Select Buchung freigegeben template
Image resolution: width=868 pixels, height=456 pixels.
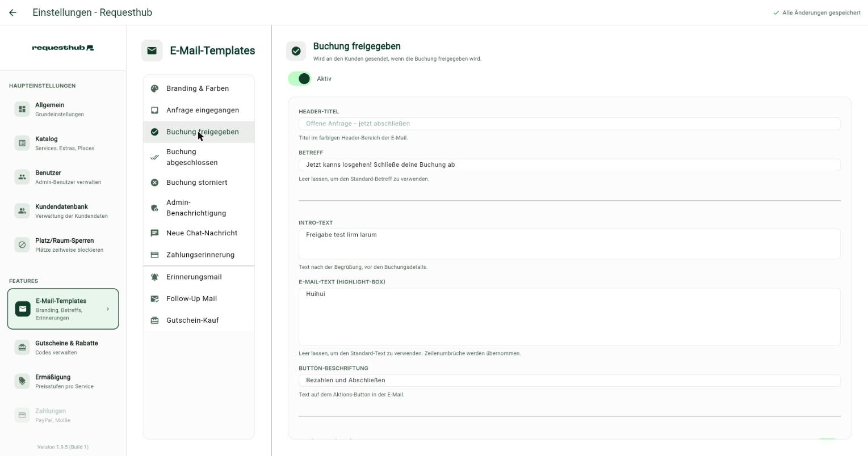[x=199, y=132]
